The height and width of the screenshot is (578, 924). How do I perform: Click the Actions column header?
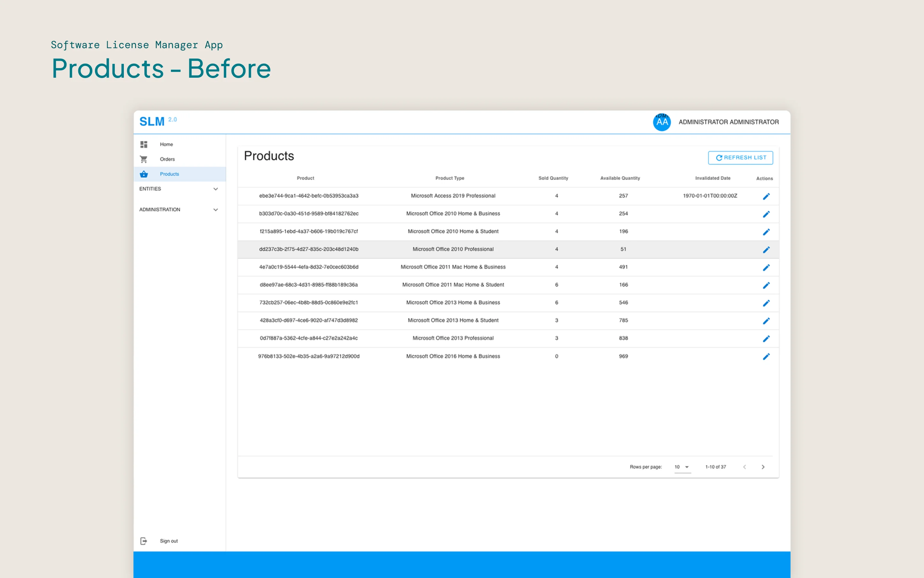765,179
